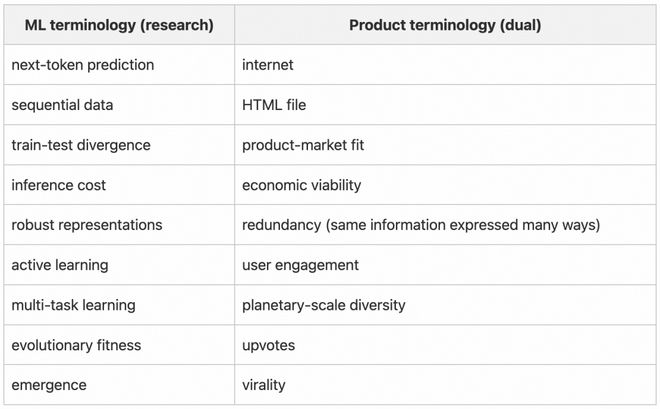Click the "HTML file" cell
The image size is (660, 409).
(x=274, y=105)
